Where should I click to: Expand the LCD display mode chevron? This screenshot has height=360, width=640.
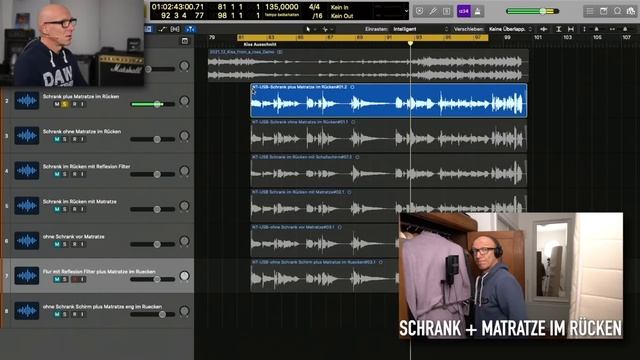pos(406,11)
